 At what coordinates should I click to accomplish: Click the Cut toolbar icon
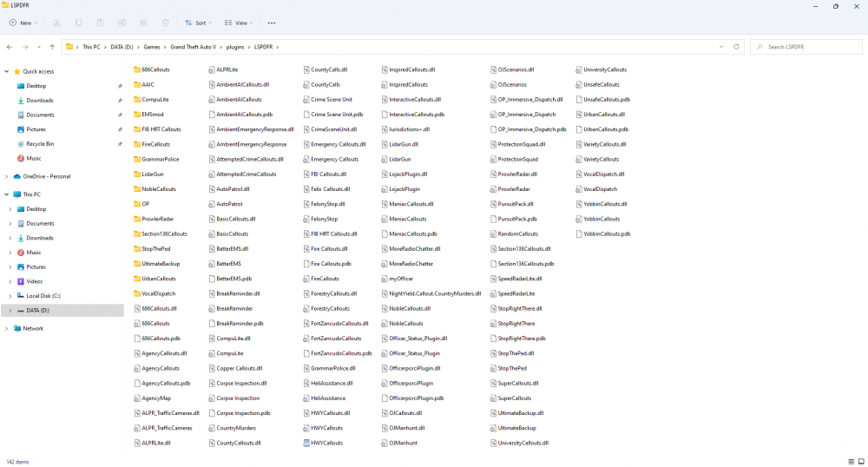pyautogui.click(x=56, y=23)
